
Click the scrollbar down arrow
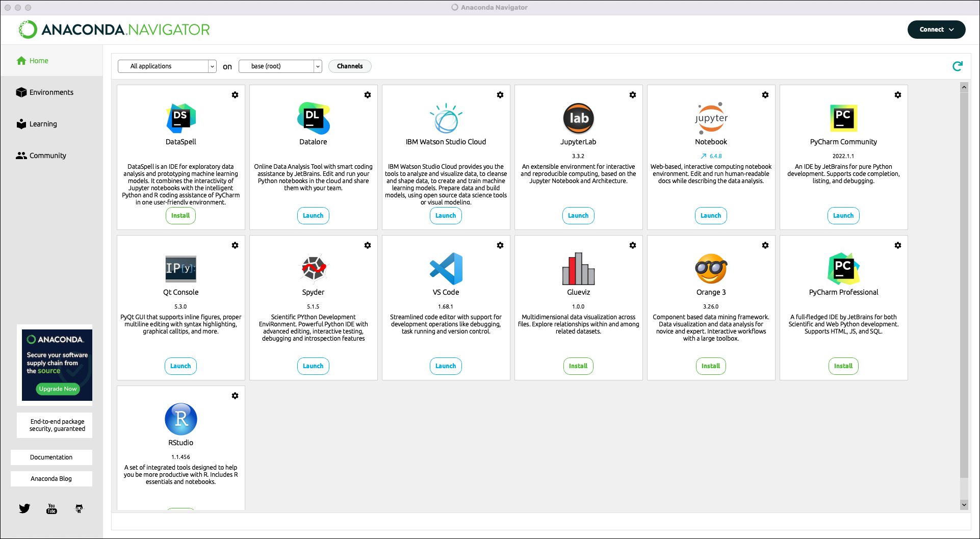[x=964, y=505]
